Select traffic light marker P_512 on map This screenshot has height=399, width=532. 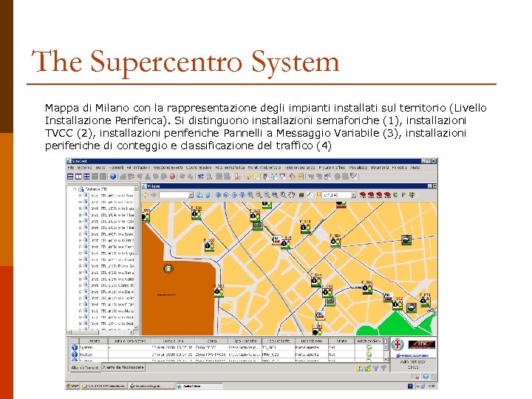click(x=398, y=304)
